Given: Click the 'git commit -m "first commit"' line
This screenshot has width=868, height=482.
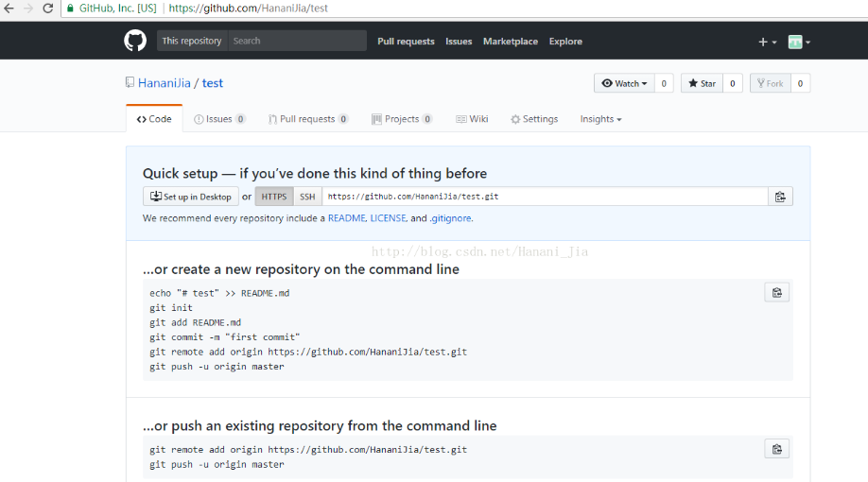Looking at the screenshot, I should pos(225,337).
